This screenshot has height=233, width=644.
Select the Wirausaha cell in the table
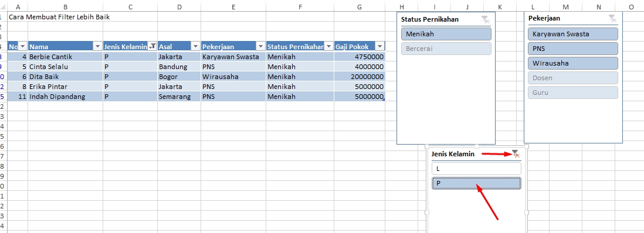pos(233,77)
